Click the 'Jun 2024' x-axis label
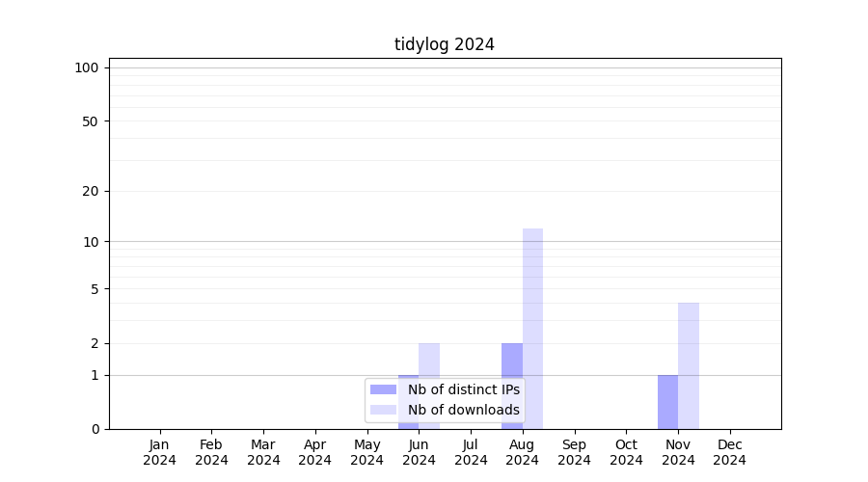 click(419, 452)
